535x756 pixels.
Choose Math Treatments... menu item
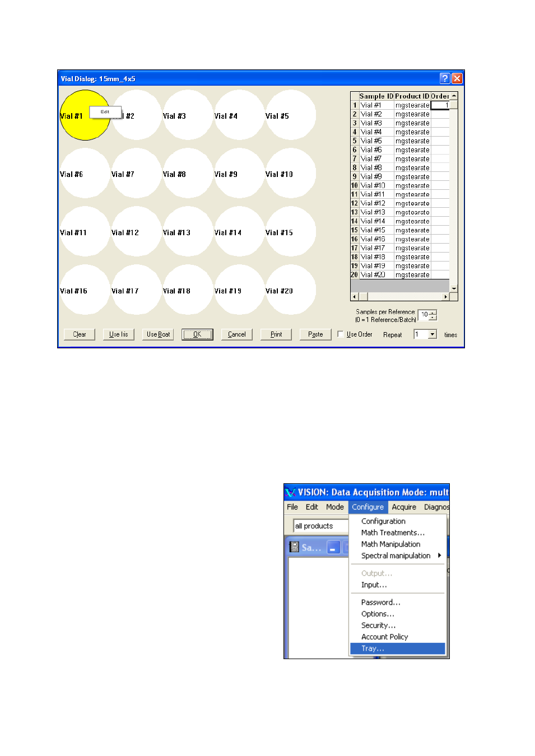pos(397,533)
